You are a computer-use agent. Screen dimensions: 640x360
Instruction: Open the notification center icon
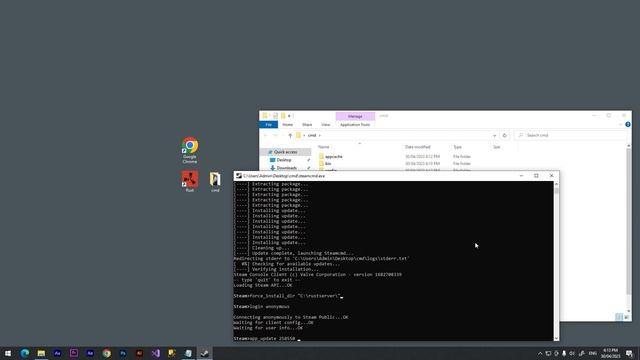pos(629,353)
